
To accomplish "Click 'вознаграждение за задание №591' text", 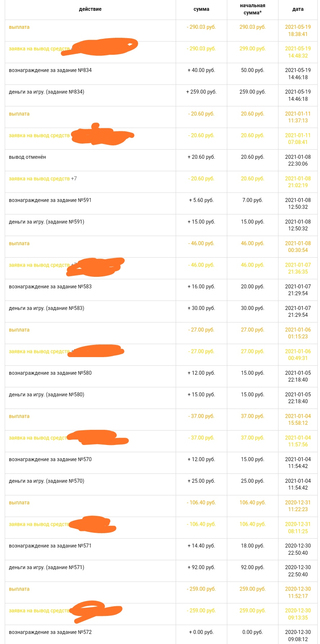I will click(x=50, y=200).
